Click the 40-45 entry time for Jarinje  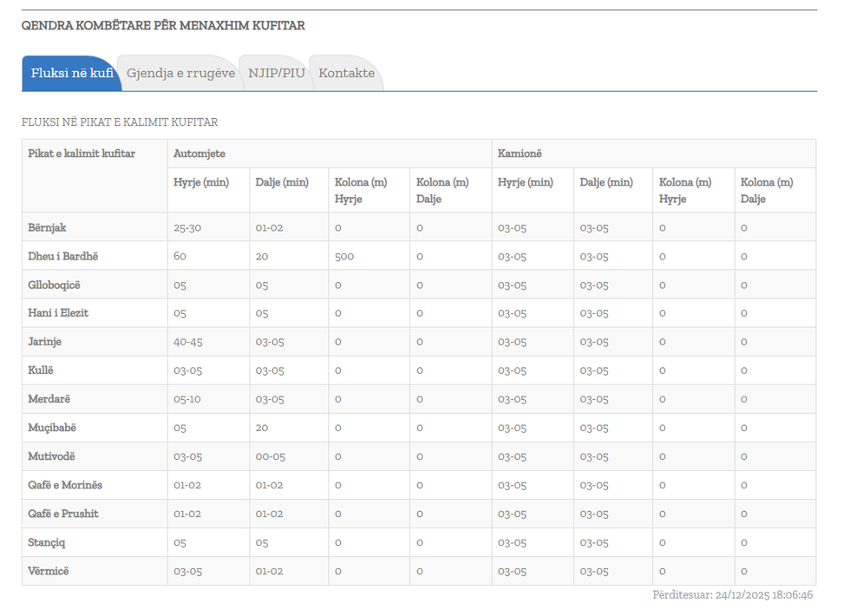coord(188,342)
